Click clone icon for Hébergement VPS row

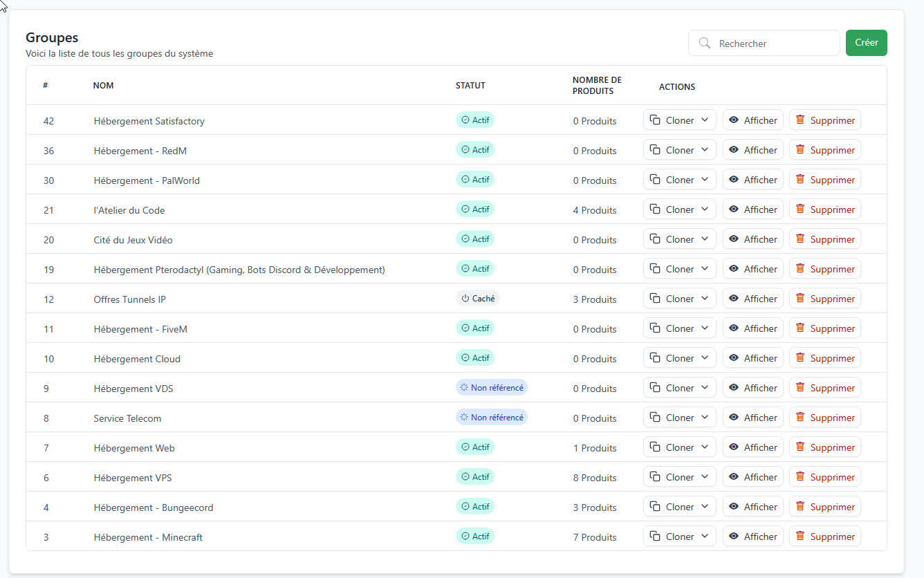[x=656, y=477]
